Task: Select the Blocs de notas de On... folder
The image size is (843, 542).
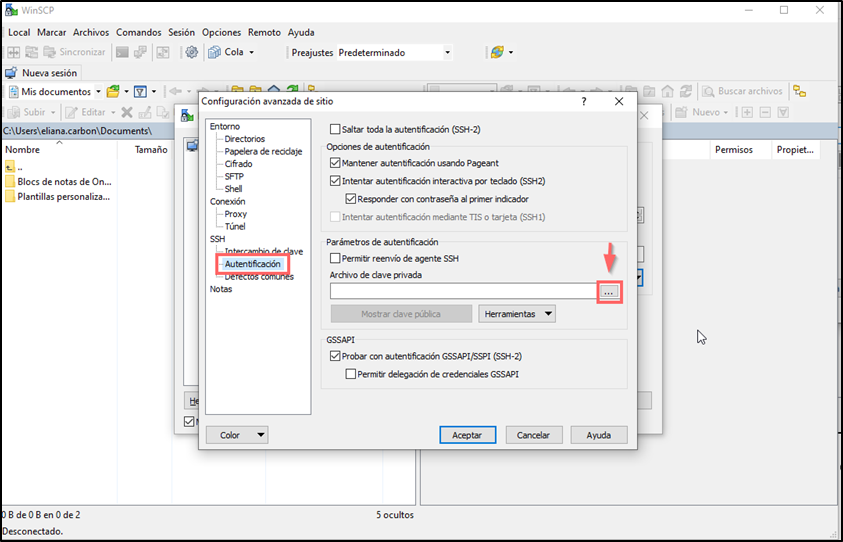Action: point(58,182)
